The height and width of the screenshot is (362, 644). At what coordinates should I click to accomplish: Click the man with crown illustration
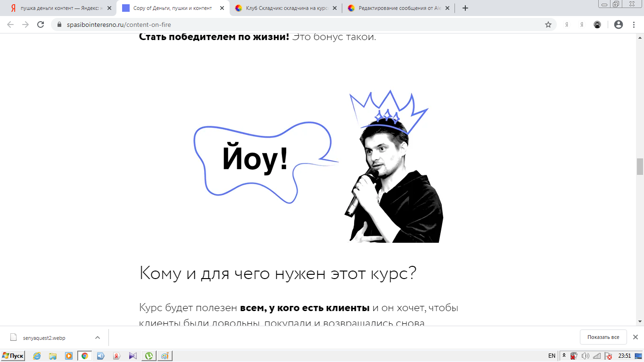[394, 167]
